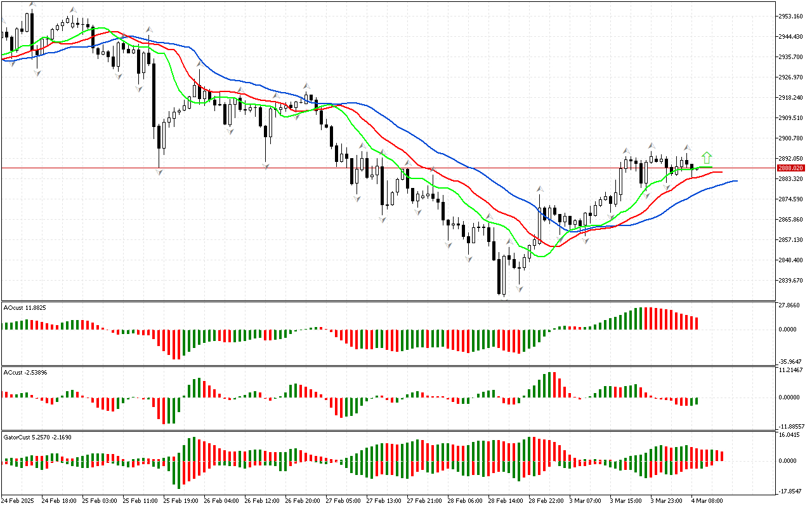Click price scale value 2926.970
The width and height of the screenshot is (812, 508).
coord(792,77)
